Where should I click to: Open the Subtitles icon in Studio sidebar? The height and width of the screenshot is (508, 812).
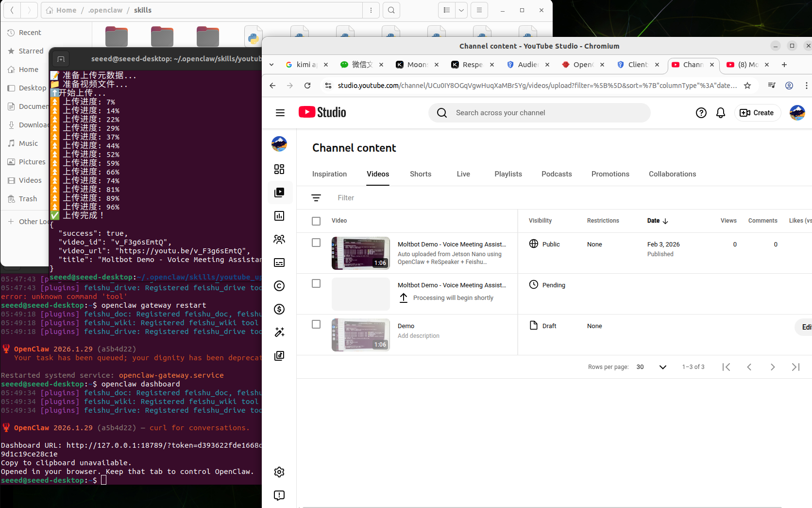coord(279,263)
